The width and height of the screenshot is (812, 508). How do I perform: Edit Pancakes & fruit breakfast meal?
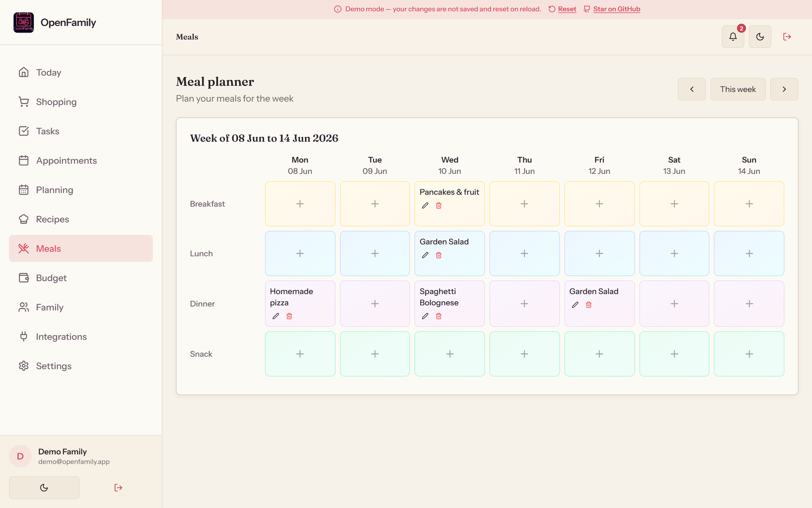[425, 206]
